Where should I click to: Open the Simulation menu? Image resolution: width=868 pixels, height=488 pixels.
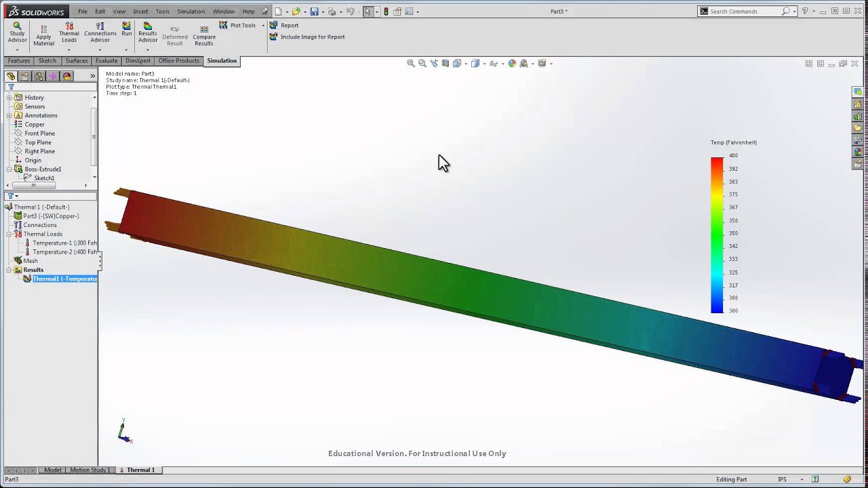191,12
